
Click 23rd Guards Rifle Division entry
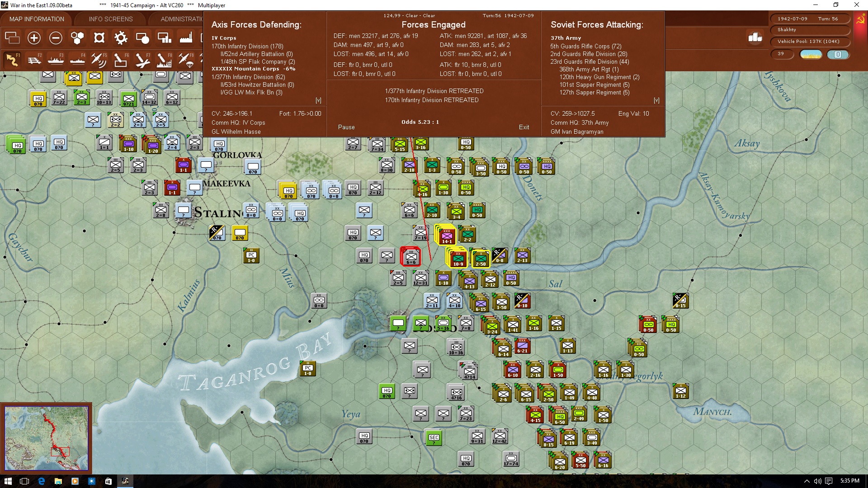tap(590, 61)
